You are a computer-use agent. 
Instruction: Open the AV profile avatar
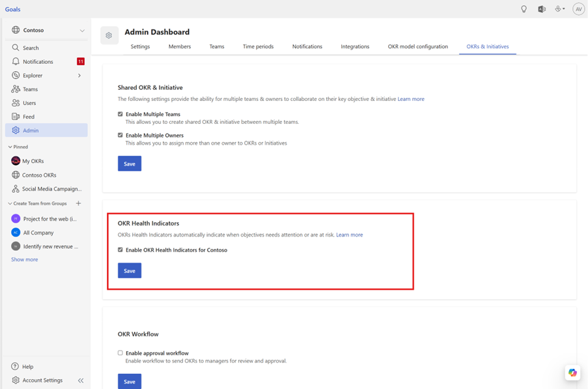point(579,9)
